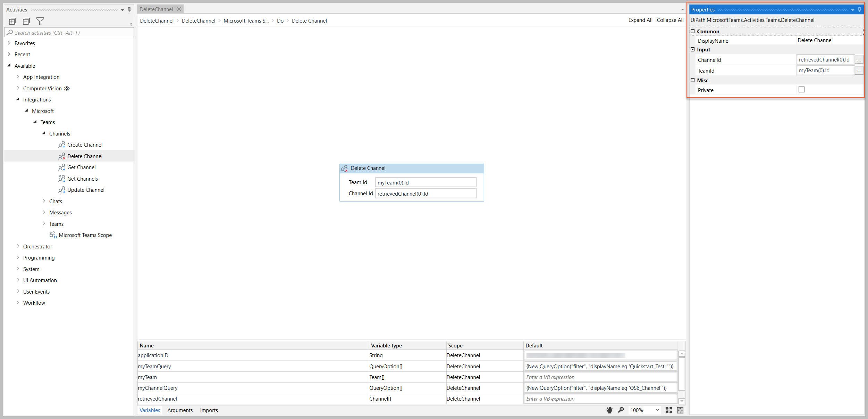Open the activities filter funnel icon
Screen dimensions: 868x419
pyautogui.click(x=40, y=21)
